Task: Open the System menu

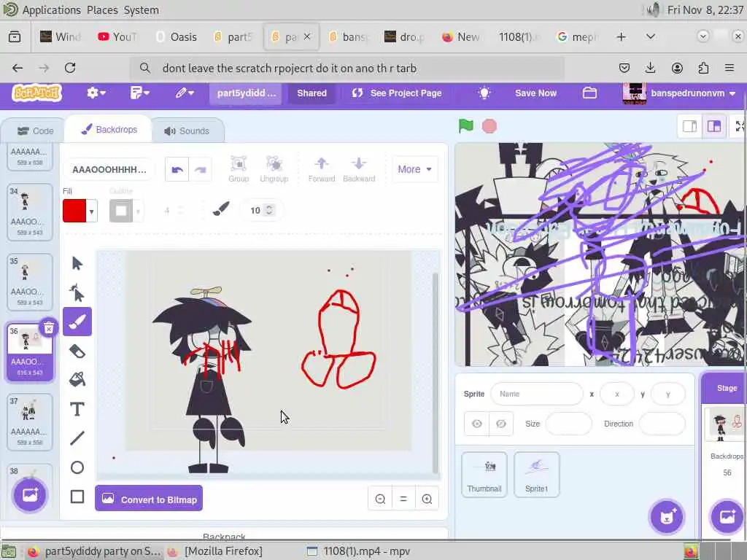Action: pos(142,10)
